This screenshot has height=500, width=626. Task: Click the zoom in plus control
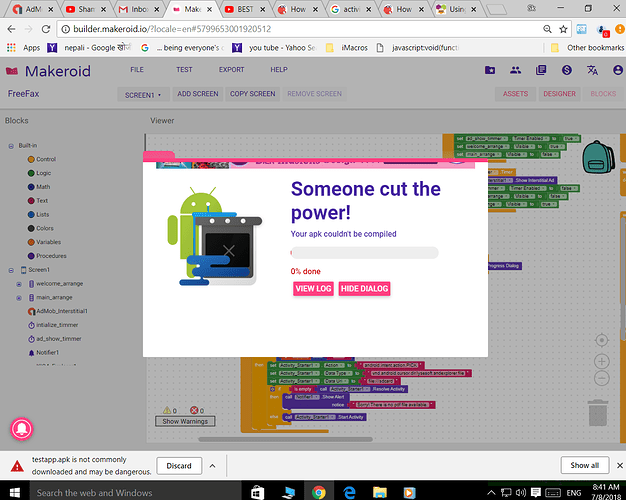pyautogui.click(x=601, y=360)
